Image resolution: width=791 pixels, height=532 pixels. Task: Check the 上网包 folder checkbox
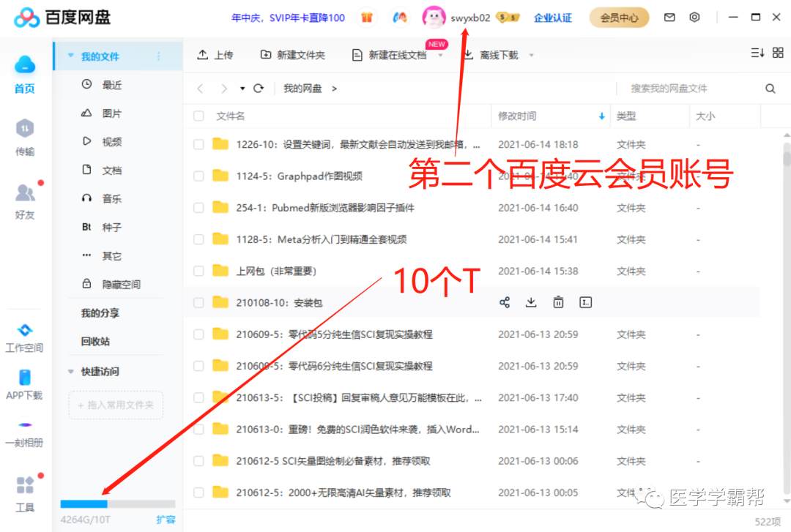[198, 271]
